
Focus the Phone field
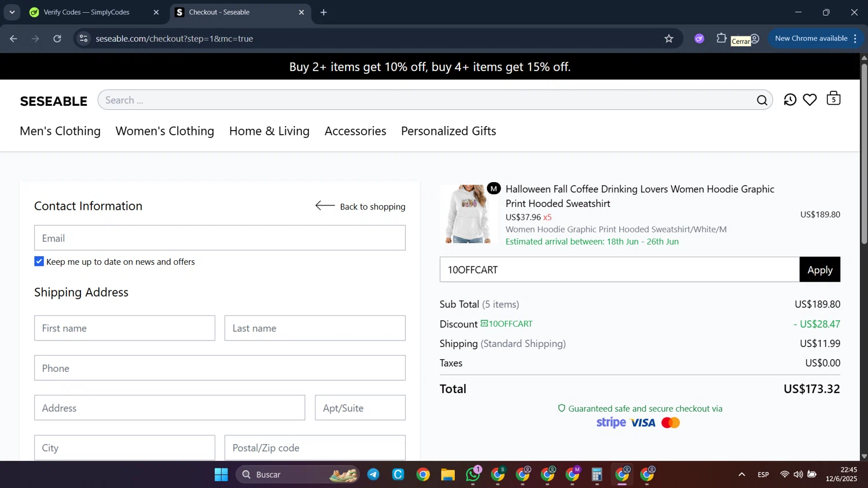tap(220, 368)
